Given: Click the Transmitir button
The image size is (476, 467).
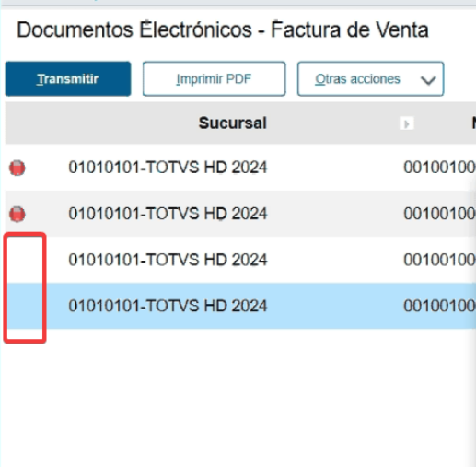Looking at the screenshot, I should pos(68,79).
